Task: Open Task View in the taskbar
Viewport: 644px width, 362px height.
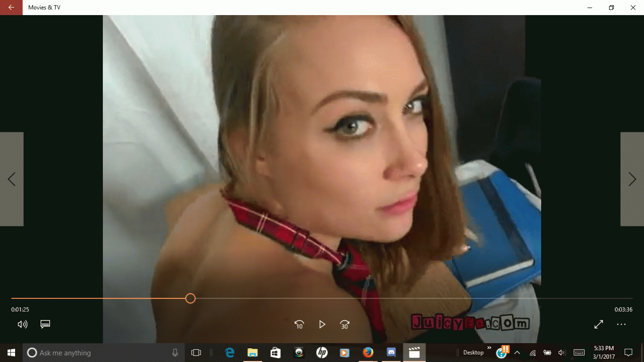Action: click(x=196, y=353)
